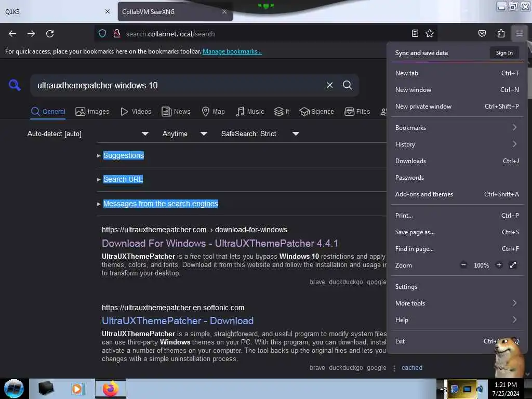This screenshot has height=399, width=532.
Task: Select the News search category
Action: pyautogui.click(x=176, y=111)
